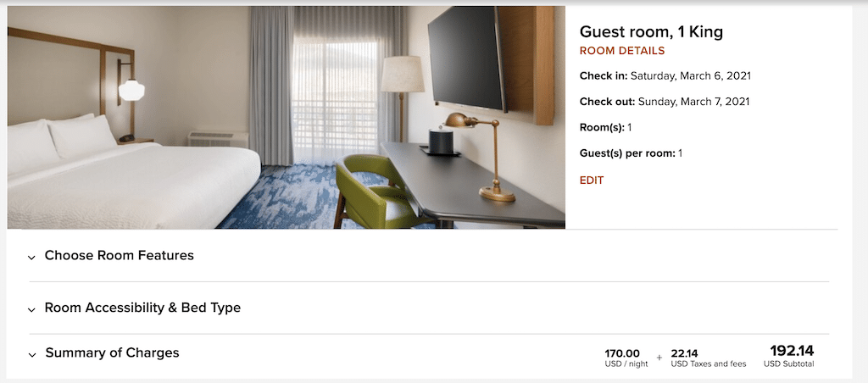
Task: Select the Choose Room Features heading
Action: 119,255
